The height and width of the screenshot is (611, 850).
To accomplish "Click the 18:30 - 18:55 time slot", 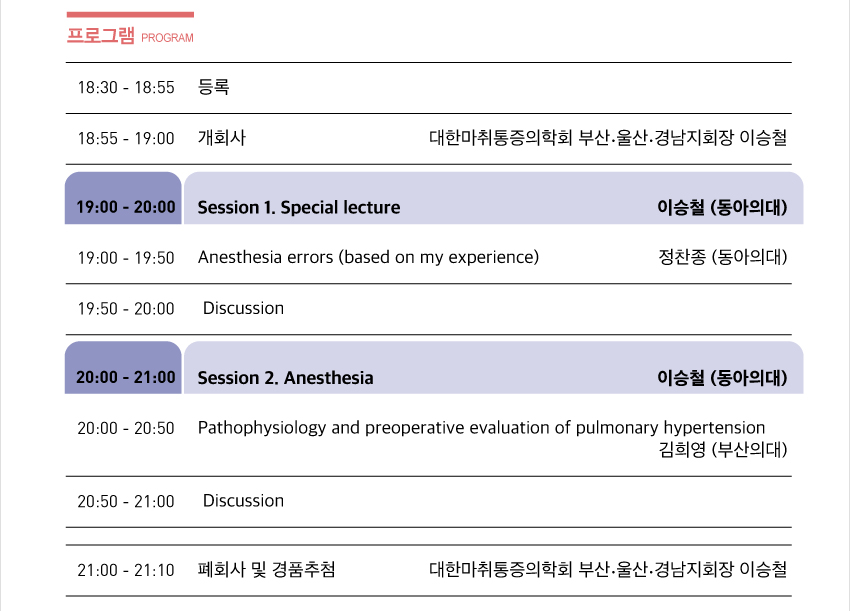I will pos(126,88).
